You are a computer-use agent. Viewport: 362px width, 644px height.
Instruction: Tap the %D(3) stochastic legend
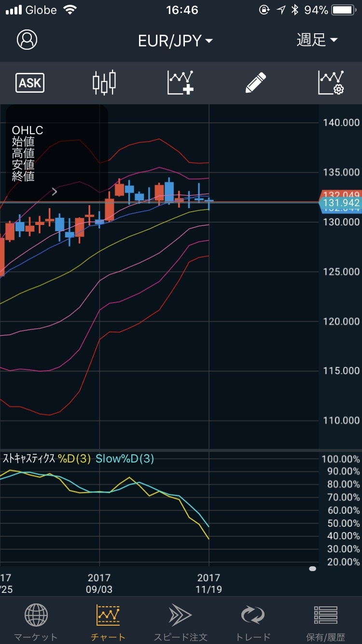click(74, 459)
